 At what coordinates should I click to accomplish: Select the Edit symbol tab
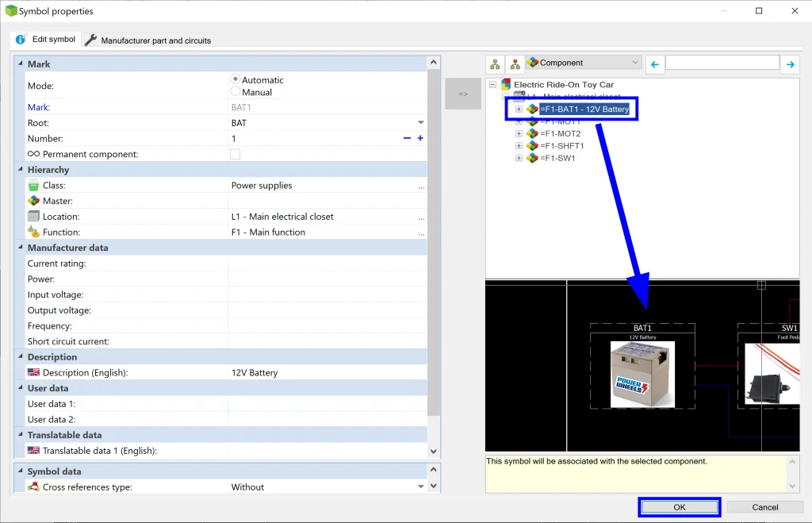[46, 40]
